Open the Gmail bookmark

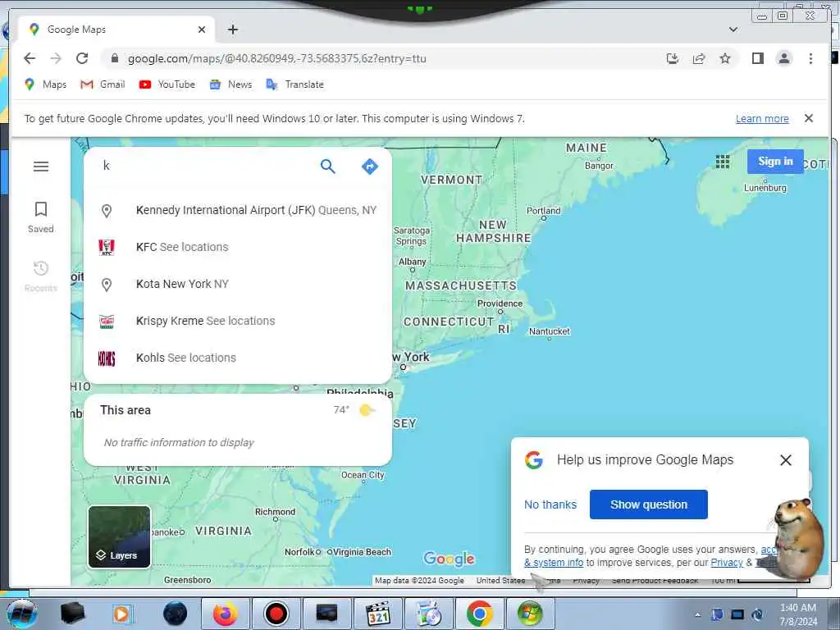tap(103, 84)
